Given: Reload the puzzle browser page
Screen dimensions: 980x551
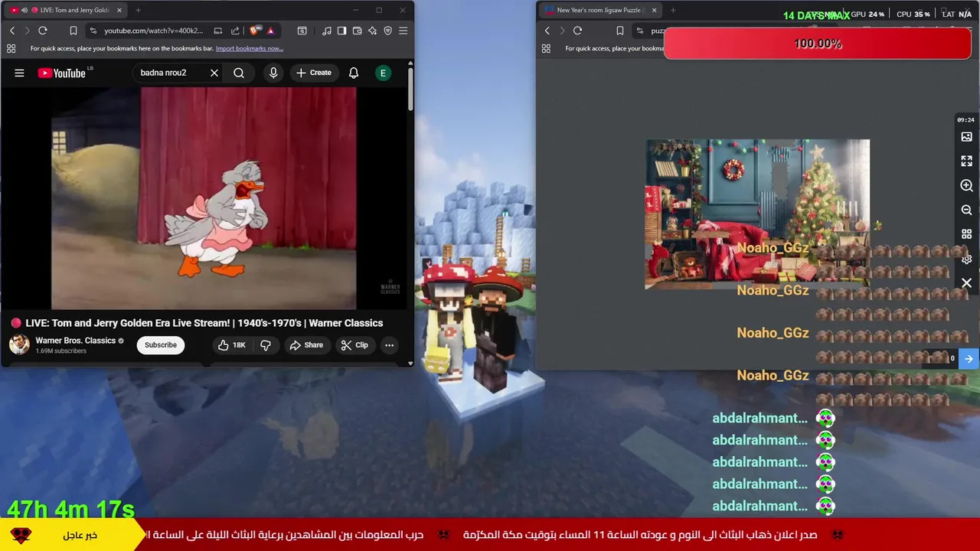Looking at the screenshot, I should pyautogui.click(x=577, y=31).
